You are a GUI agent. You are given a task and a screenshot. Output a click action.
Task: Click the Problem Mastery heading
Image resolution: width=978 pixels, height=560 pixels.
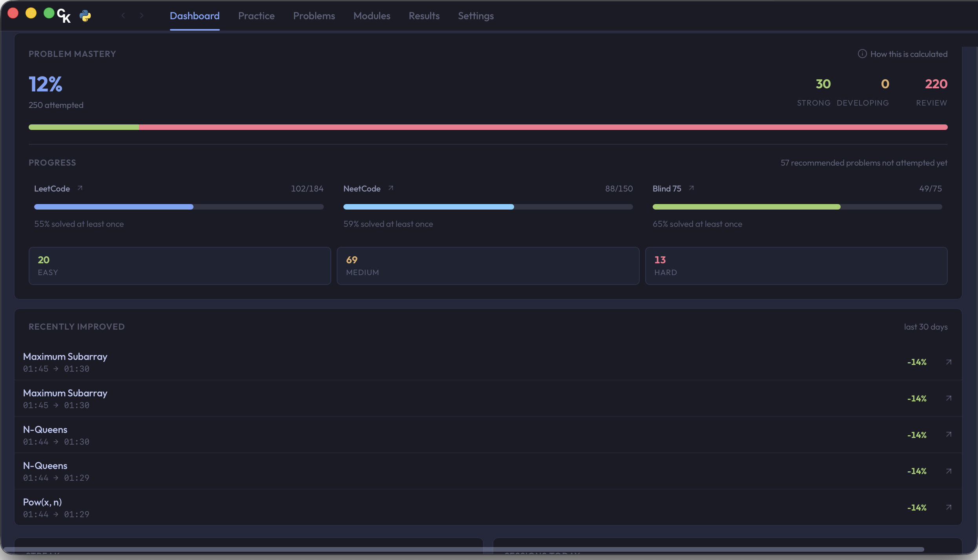(72, 54)
